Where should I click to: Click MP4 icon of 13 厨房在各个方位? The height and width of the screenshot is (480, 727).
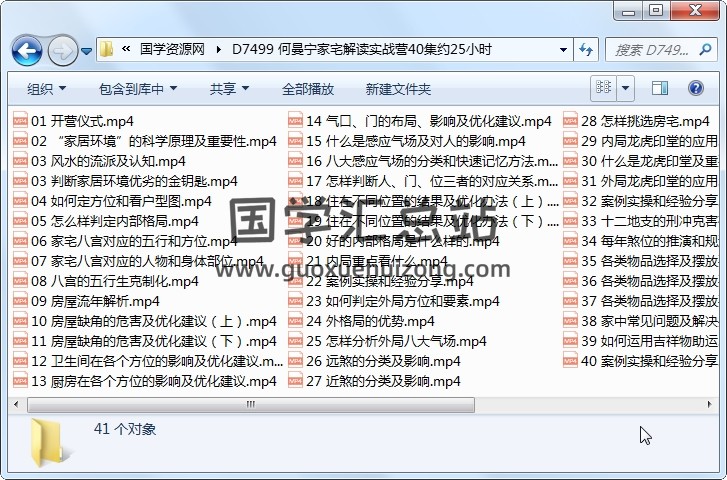point(20,381)
